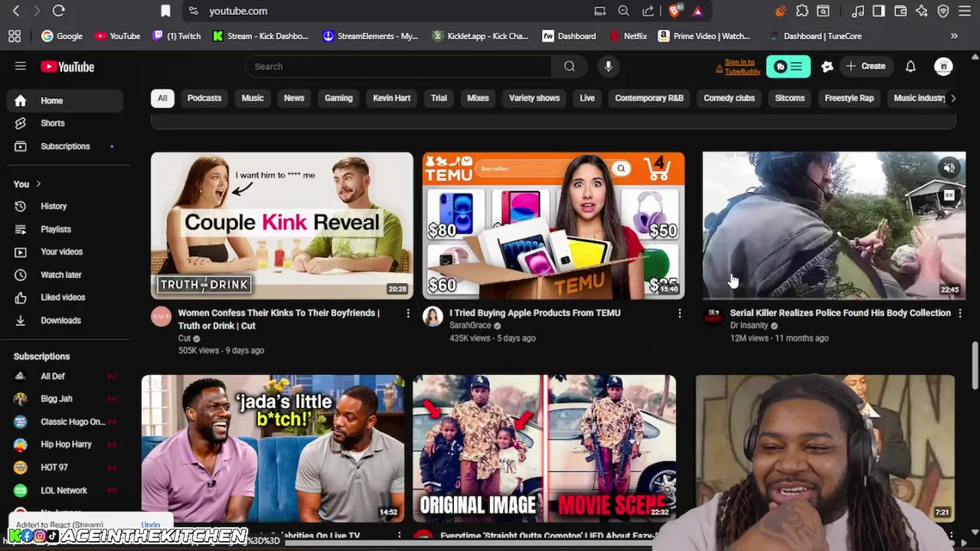Image resolution: width=980 pixels, height=551 pixels.
Task: Click the Brave shields lion icon
Action: [675, 11]
